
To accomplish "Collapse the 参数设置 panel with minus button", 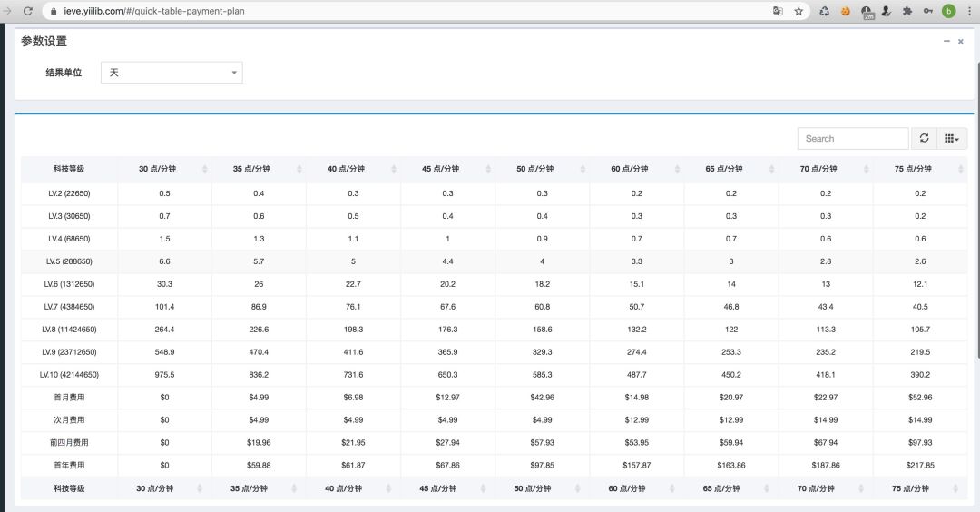I will click(946, 41).
